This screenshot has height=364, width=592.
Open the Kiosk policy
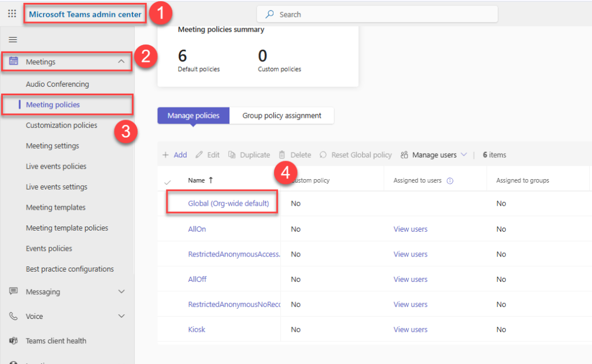click(197, 329)
